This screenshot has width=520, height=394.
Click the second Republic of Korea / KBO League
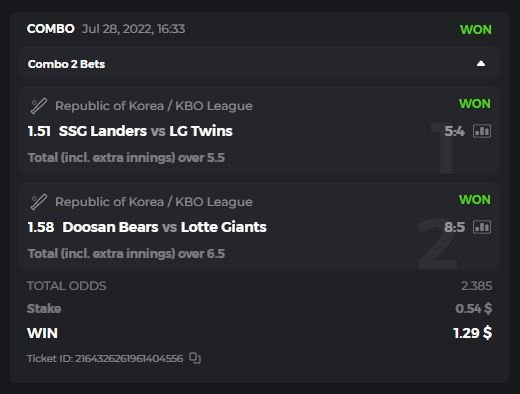click(154, 202)
